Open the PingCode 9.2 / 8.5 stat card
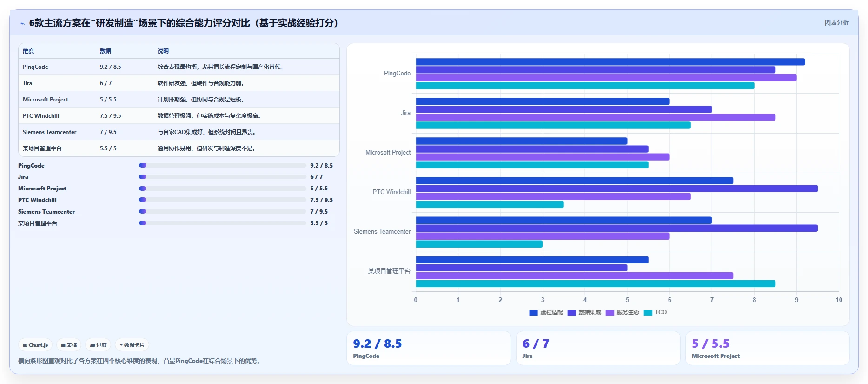The height and width of the screenshot is (384, 868). 429,348
